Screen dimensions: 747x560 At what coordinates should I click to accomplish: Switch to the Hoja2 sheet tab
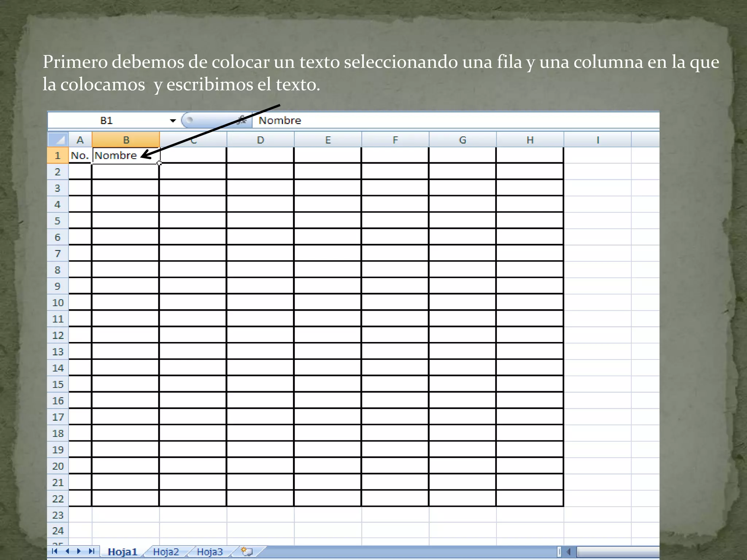(166, 552)
